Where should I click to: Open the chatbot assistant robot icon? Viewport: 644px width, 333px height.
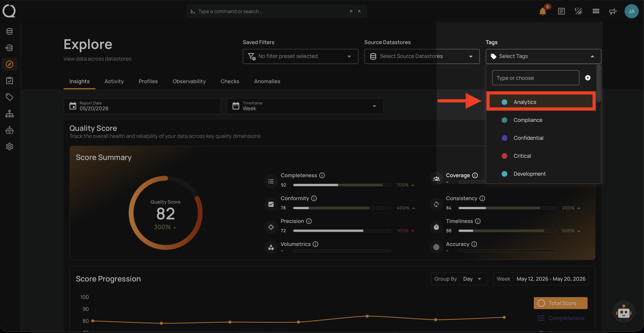(x=623, y=312)
